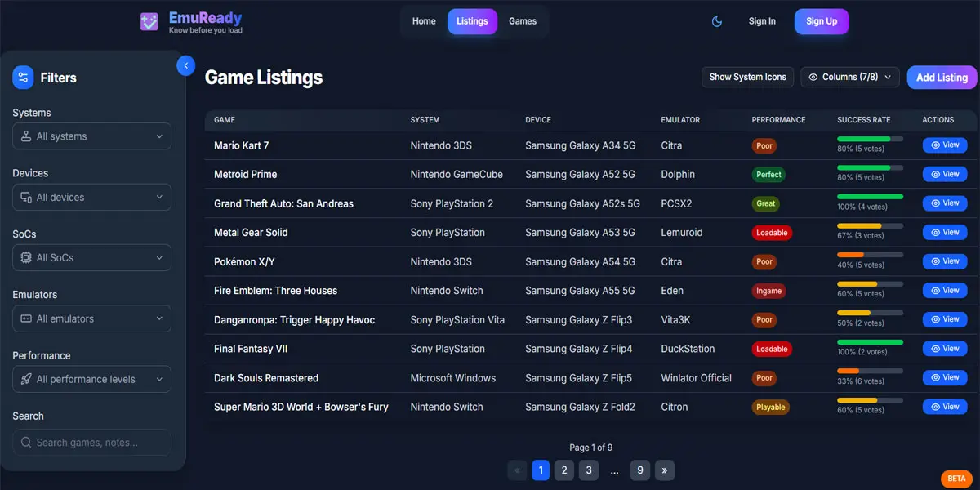Sort by the SYSTEM column header
980x490 pixels.
[x=425, y=120]
